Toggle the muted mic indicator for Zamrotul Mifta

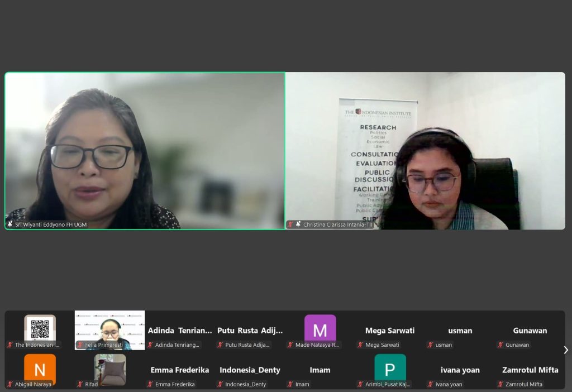(500, 384)
